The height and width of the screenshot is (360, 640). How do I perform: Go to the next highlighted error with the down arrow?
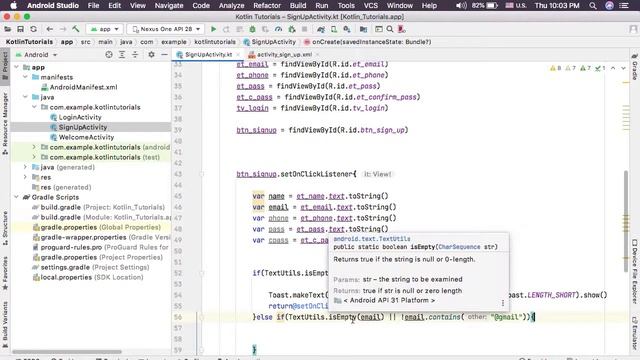[623, 68]
